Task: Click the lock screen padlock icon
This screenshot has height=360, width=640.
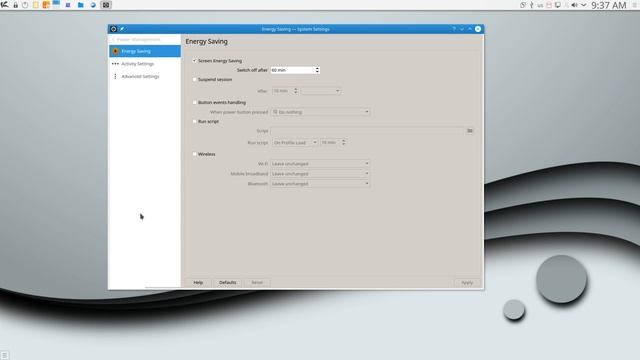Action: (x=16, y=5)
